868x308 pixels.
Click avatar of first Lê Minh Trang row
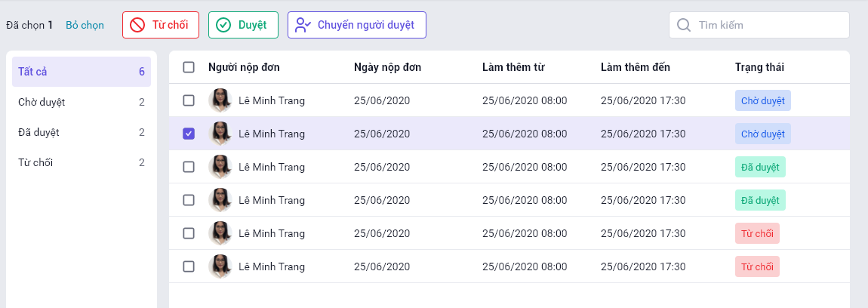pyautogui.click(x=220, y=100)
